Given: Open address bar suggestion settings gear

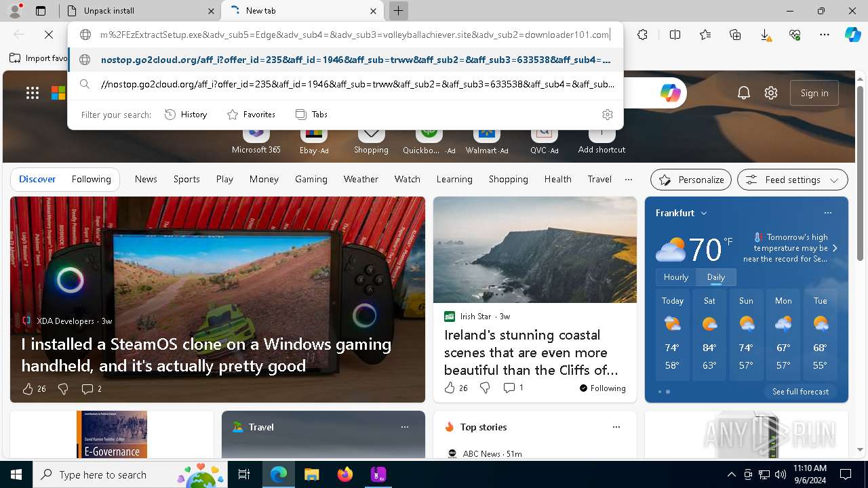Looking at the screenshot, I should [608, 115].
